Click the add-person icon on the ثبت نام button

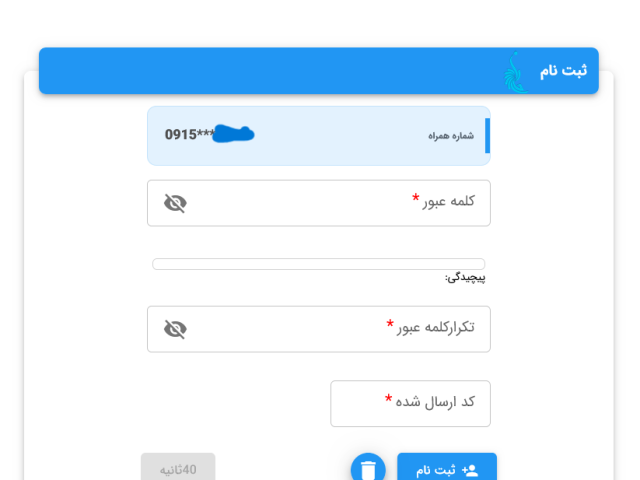pyautogui.click(x=470, y=469)
